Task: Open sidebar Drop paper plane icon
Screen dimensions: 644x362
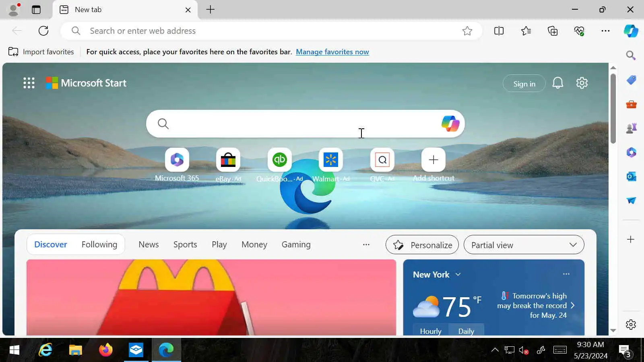Action: 631,200
